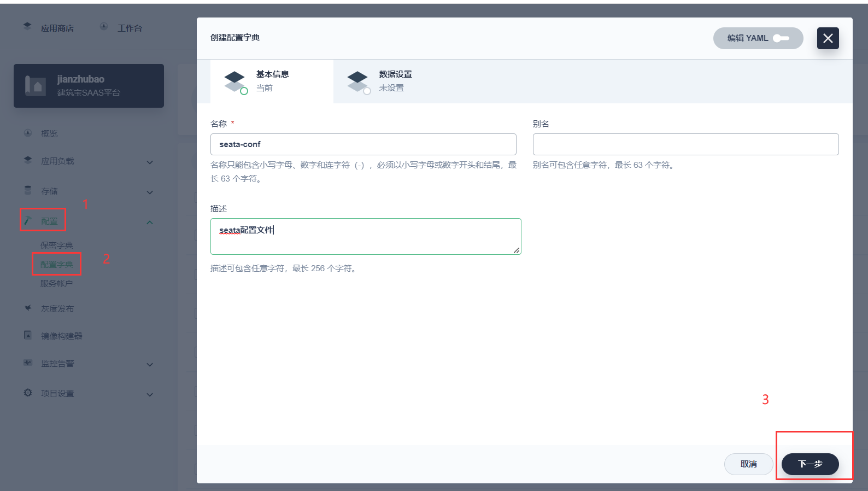The image size is (868, 491).
Task: Toggle the 编辑 YAML switch
Action: 781,38
